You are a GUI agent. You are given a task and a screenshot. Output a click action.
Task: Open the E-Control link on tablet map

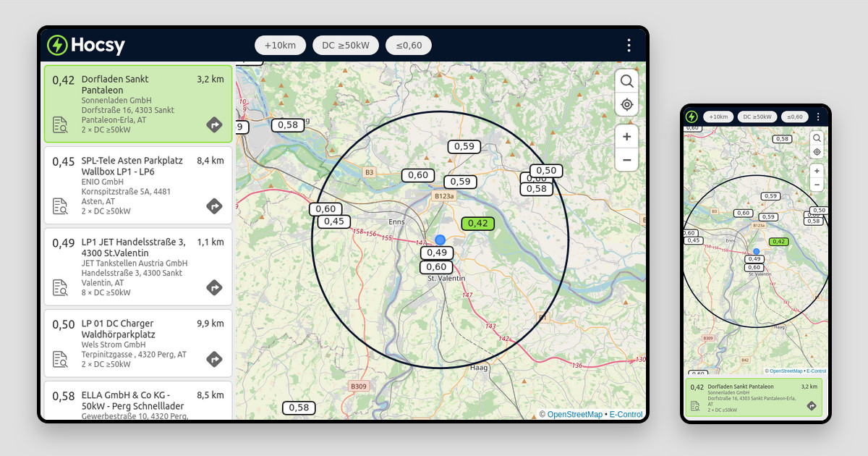[626, 415]
